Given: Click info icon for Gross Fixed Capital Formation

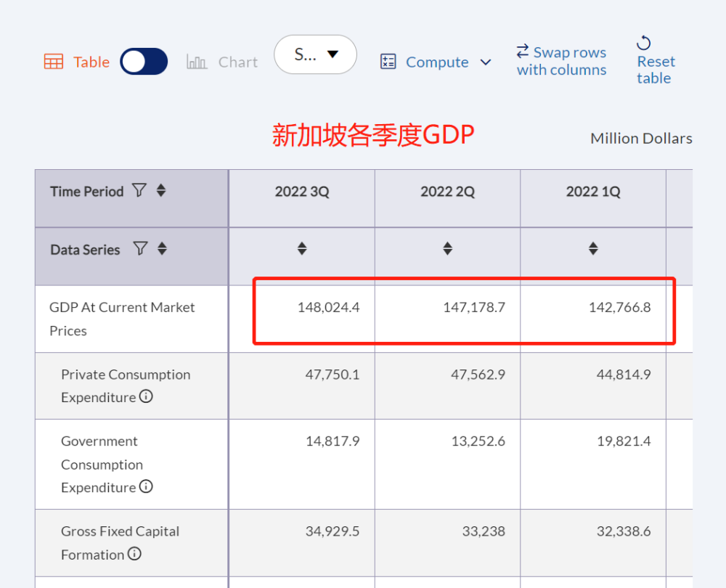Looking at the screenshot, I should 134,554.
